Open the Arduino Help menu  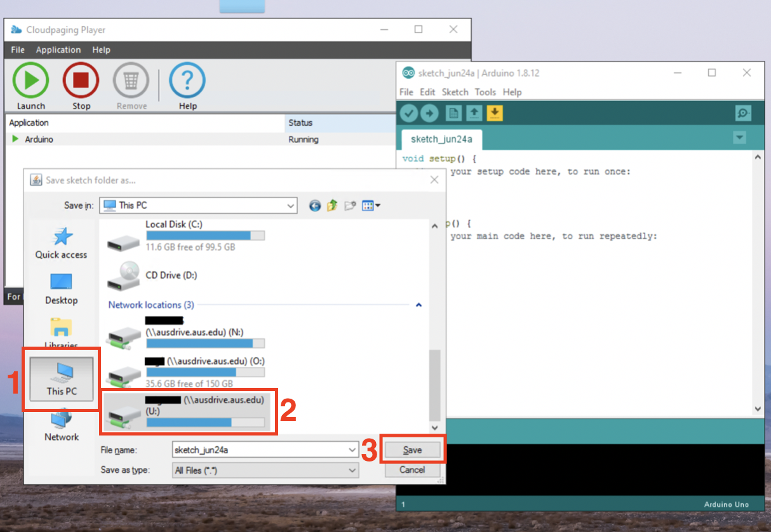point(512,92)
